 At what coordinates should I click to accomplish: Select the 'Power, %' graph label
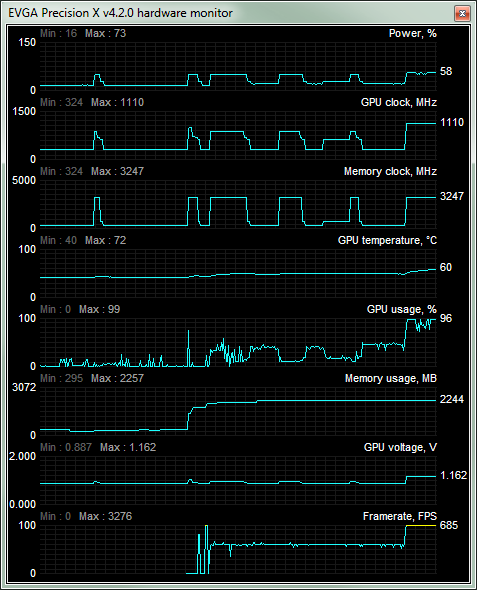(x=413, y=33)
